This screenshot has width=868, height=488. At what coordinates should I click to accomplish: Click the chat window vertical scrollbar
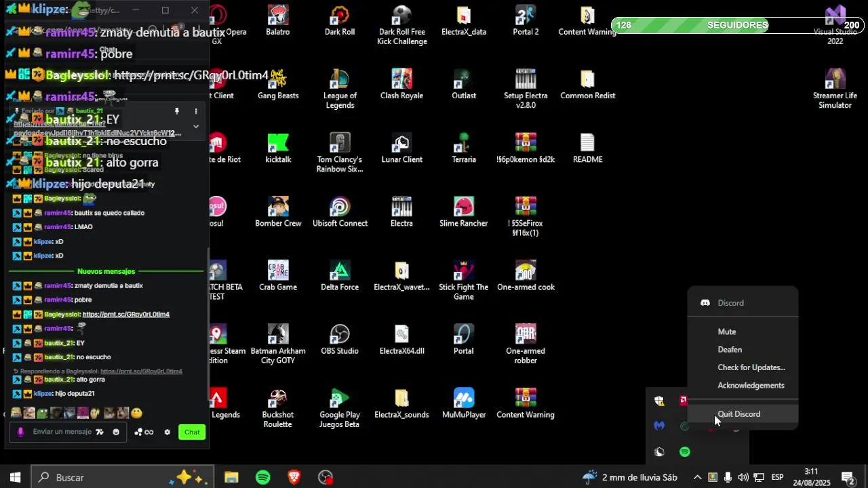[x=208, y=325]
